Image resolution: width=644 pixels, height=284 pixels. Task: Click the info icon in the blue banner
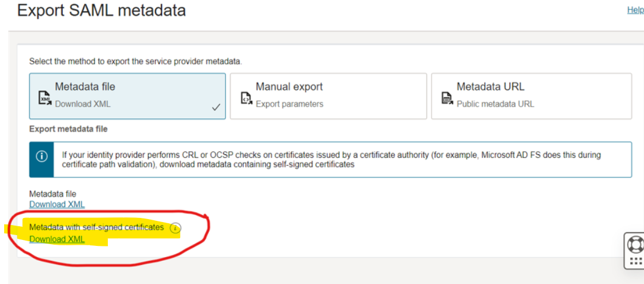(x=42, y=157)
